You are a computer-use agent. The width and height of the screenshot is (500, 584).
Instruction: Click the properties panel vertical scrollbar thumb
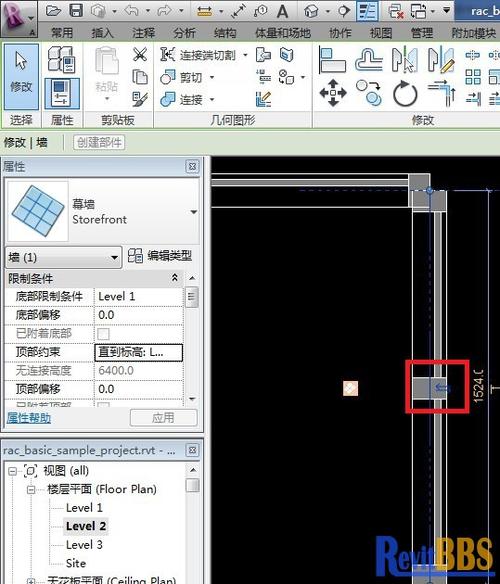[x=192, y=296]
